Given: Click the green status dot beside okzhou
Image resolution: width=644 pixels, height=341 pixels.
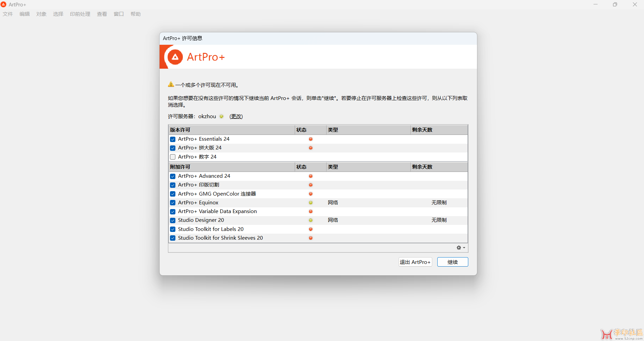Looking at the screenshot, I should tap(222, 116).
